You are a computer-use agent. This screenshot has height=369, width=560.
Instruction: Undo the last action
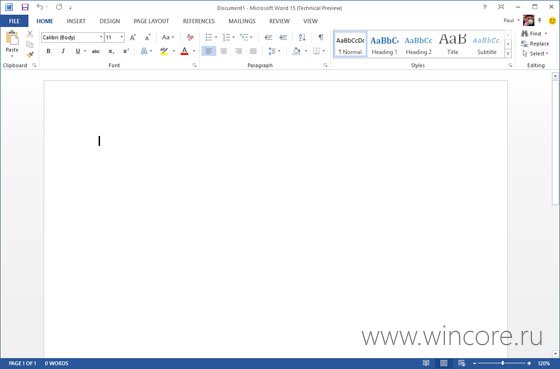(x=40, y=7)
